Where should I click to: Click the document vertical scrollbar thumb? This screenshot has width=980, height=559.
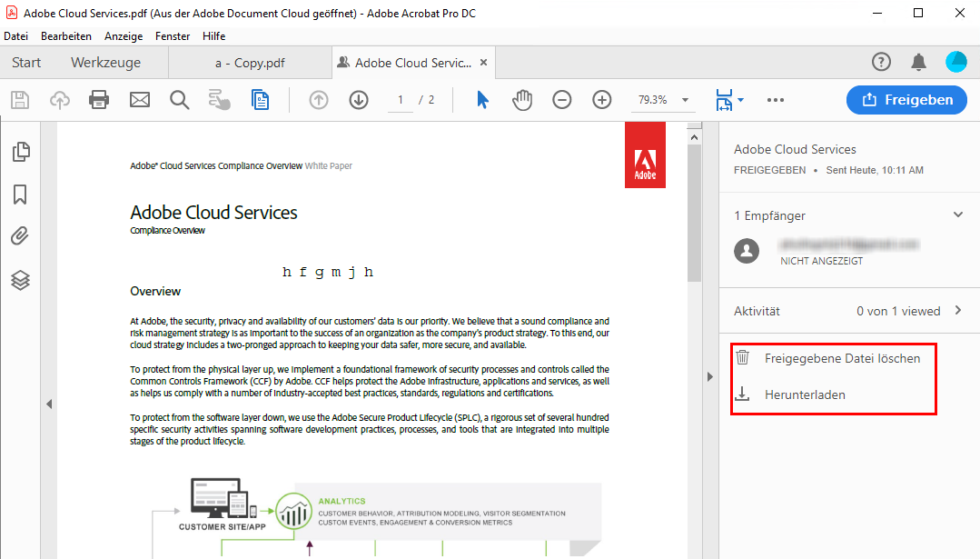(695, 214)
